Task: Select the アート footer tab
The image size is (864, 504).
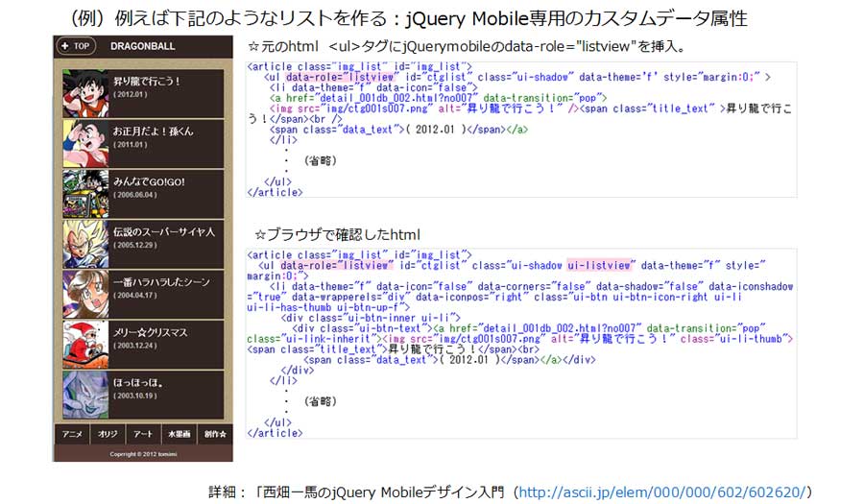Action: pos(143,434)
